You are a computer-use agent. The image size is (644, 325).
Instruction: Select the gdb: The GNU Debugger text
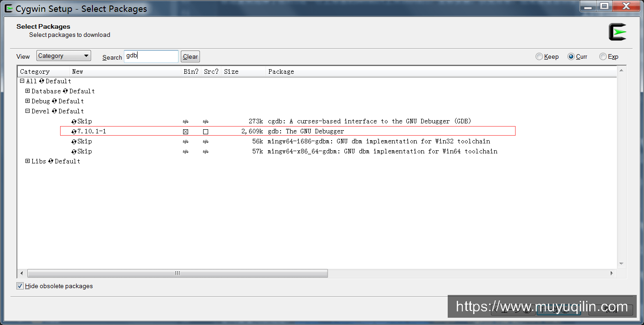[306, 132]
